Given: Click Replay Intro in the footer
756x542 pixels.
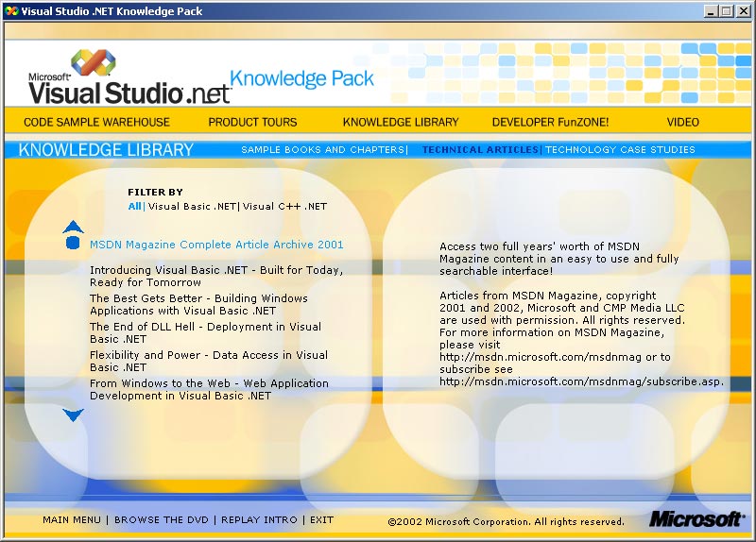Looking at the screenshot, I should coord(259,520).
